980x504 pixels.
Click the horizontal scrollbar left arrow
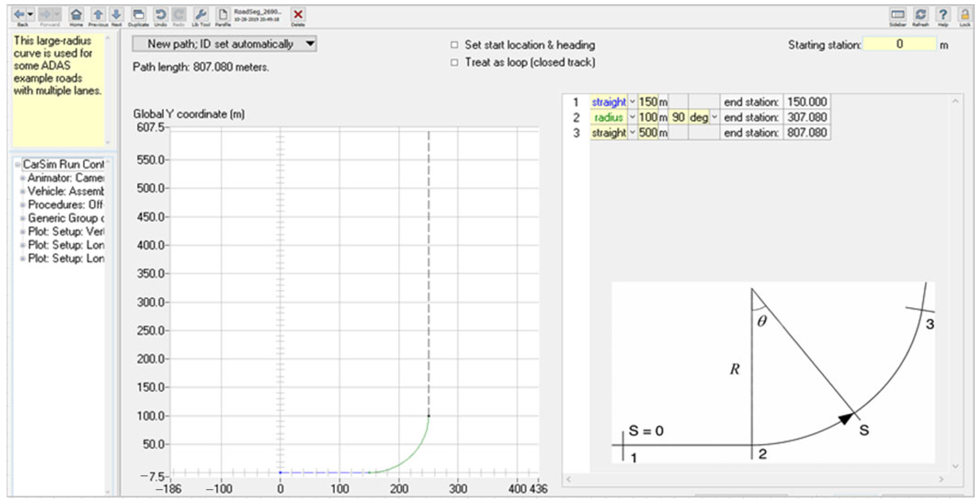[569, 479]
